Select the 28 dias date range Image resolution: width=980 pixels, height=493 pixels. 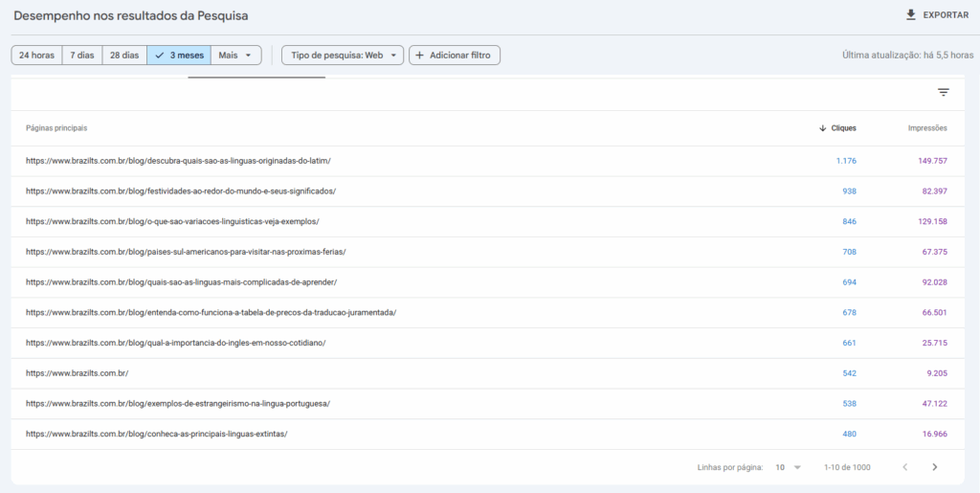tap(123, 56)
